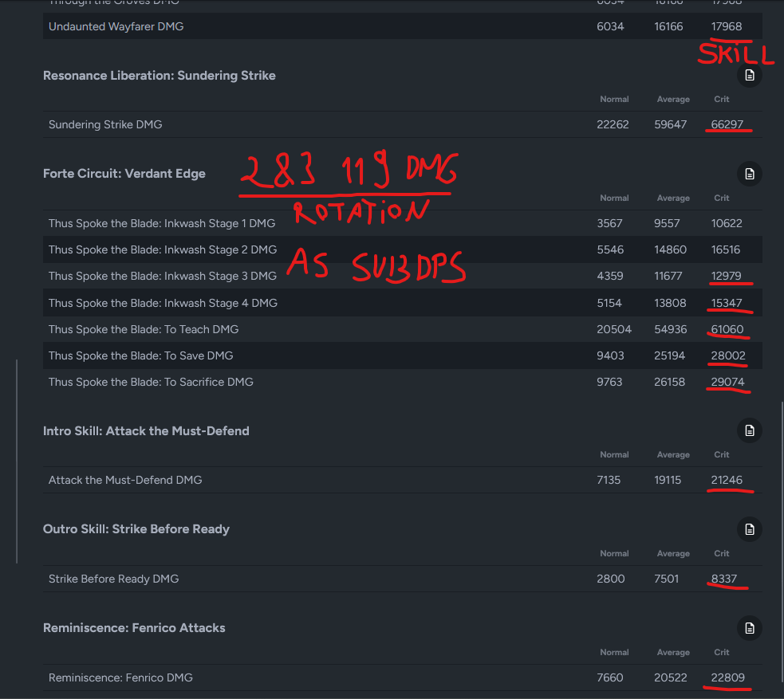Click Thus Spoke the Blade: To Sacrifice DMG
This screenshot has width=784, height=699.
[151, 382]
